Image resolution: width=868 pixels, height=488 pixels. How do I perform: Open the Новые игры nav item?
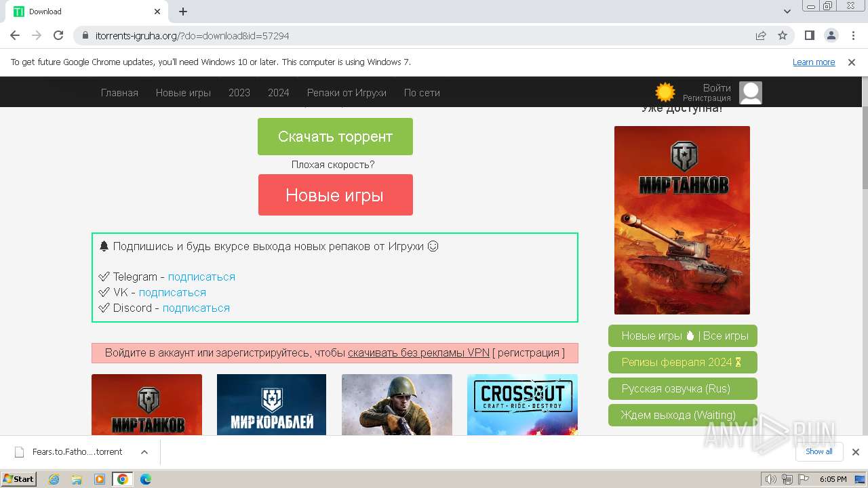[x=183, y=93]
